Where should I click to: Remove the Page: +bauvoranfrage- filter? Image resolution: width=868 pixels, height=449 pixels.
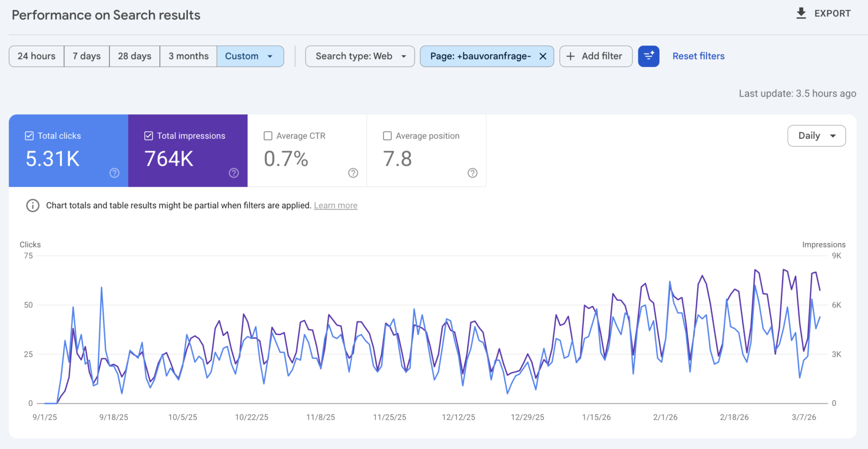point(542,56)
